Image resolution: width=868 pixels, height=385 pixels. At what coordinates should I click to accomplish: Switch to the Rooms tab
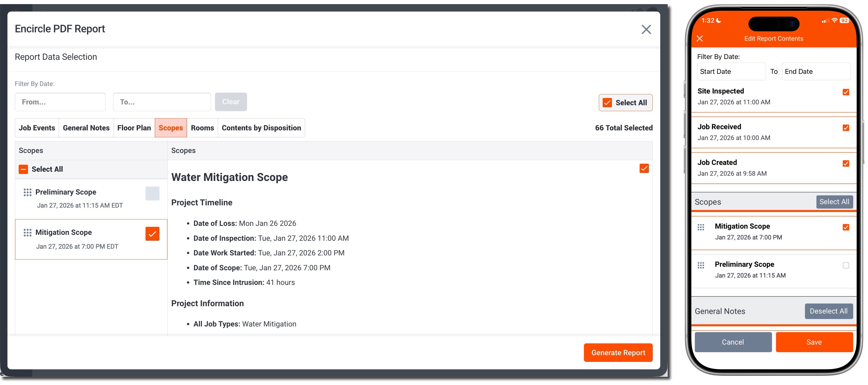click(x=202, y=128)
